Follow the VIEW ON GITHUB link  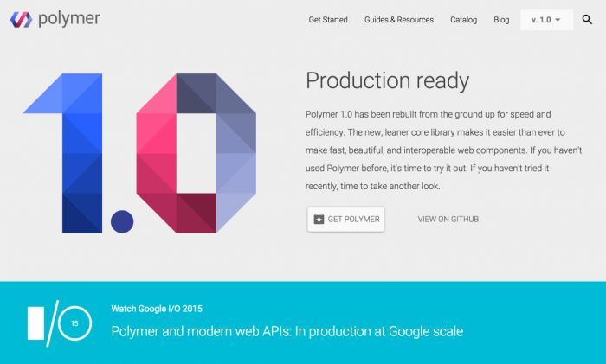coord(448,219)
